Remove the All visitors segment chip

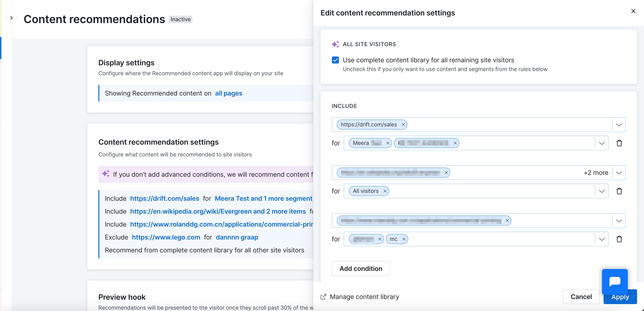click(385, 191)
